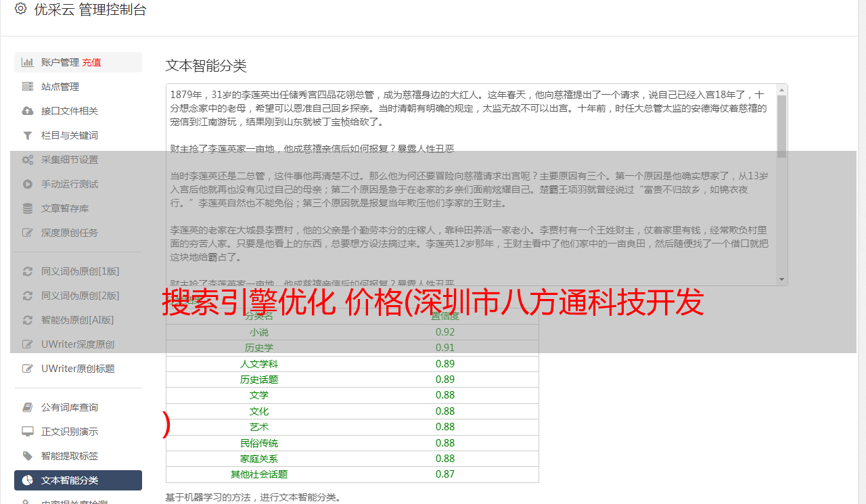Screen dimensions: 866x504
Task: Click the filter icon for 栏目与关键词
Action: point(28,135)
